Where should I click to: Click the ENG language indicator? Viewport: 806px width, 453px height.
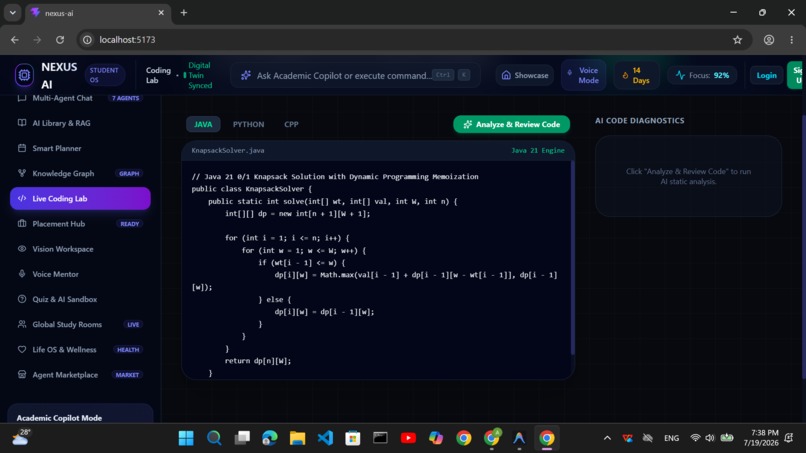click(x=671, y=438)
